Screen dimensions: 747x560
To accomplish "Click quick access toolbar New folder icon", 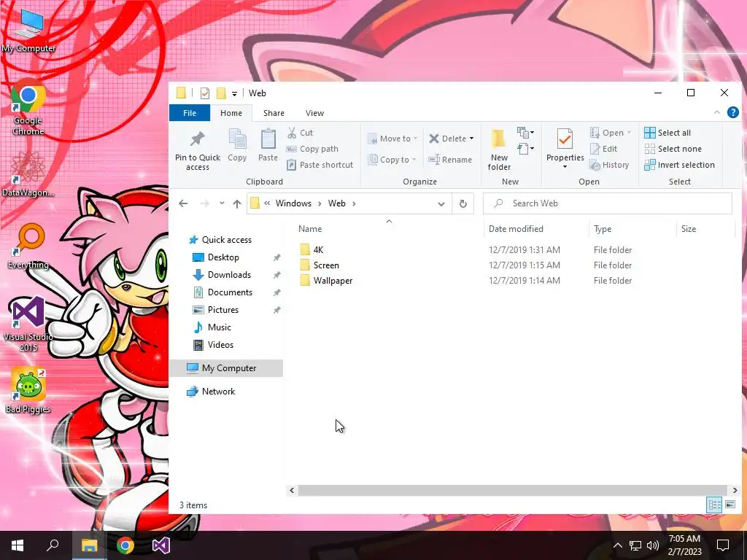I will [221, 93].
